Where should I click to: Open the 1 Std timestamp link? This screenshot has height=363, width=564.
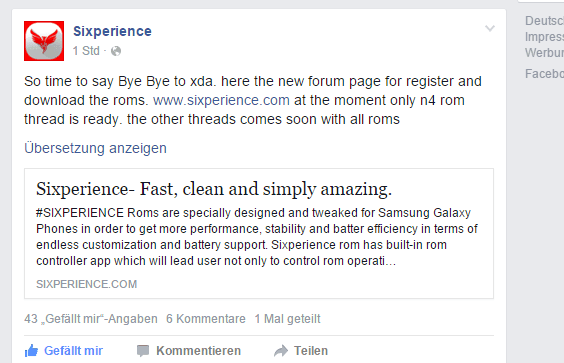(86, 51)
